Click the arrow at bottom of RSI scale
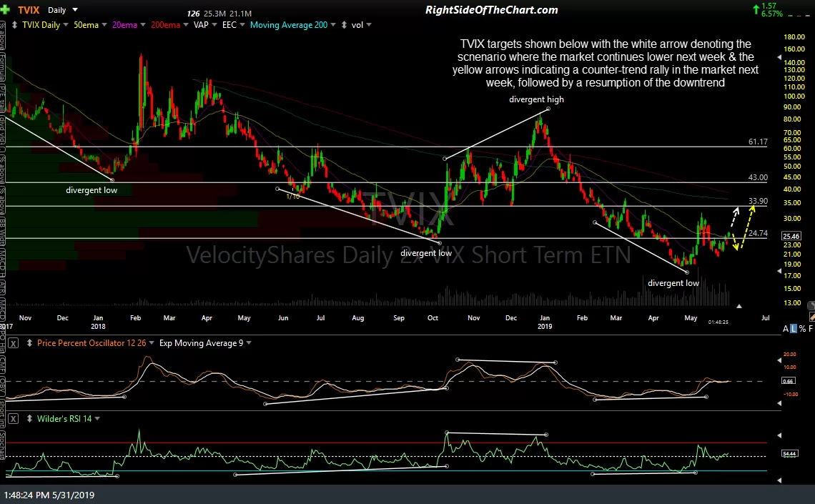Viewport: 815px width, 504px height. tap(779, 480)
